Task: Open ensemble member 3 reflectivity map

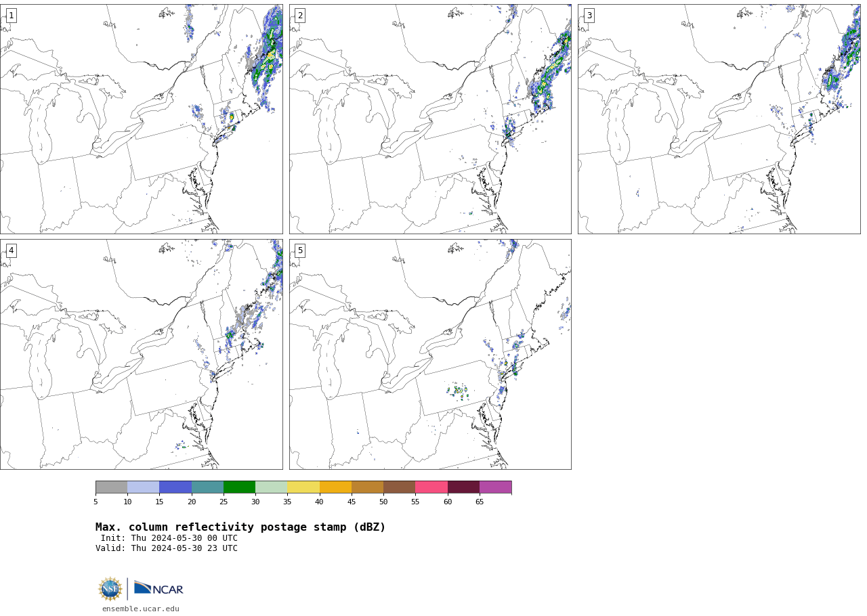Action: tap(719, 119)
